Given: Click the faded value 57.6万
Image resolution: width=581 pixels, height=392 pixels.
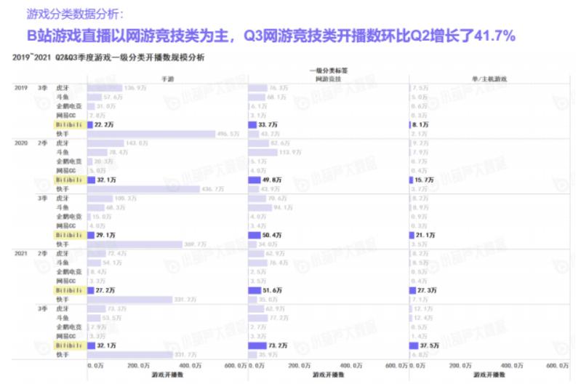Looking at the screenshot, I should click(x=113, y=97).
